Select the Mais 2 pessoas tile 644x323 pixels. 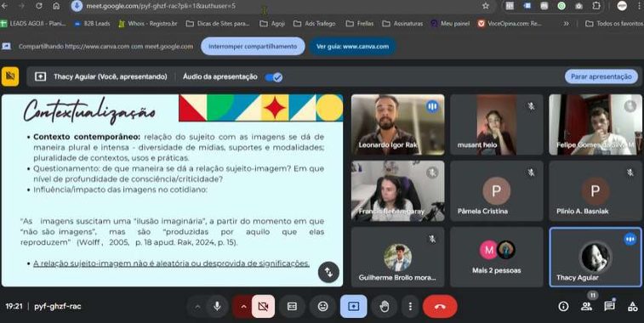coord(496,257)
